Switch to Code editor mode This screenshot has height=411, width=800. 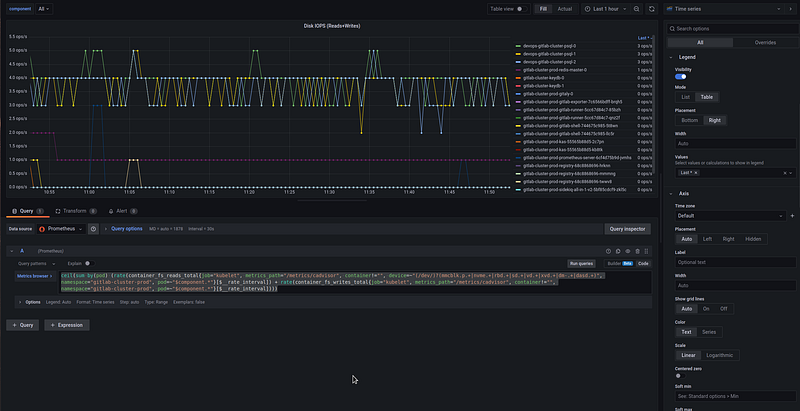(643, 264)
